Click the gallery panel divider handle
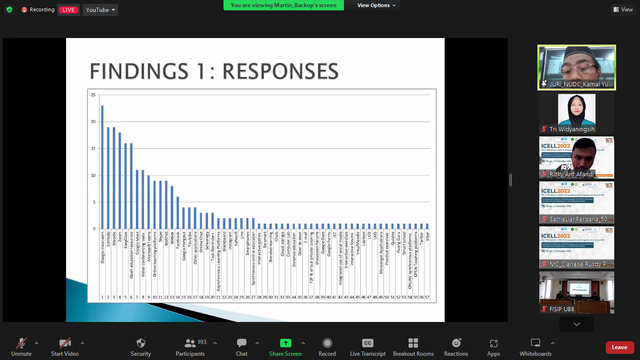The width and height of the screenshot is (640, 360). click(x=511, y=180)
